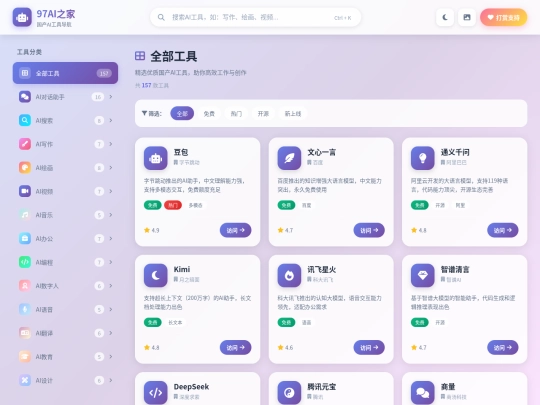The height and width of the screenshot is (405, 540).
Task: Click the DeepSeek code icon
Action: [156, 392]
